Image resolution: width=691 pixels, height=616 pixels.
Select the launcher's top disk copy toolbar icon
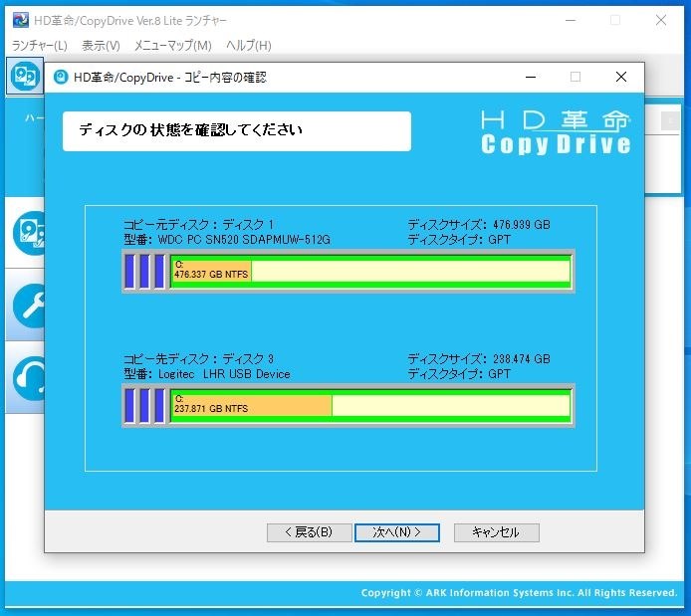click(x=25, y=76)
